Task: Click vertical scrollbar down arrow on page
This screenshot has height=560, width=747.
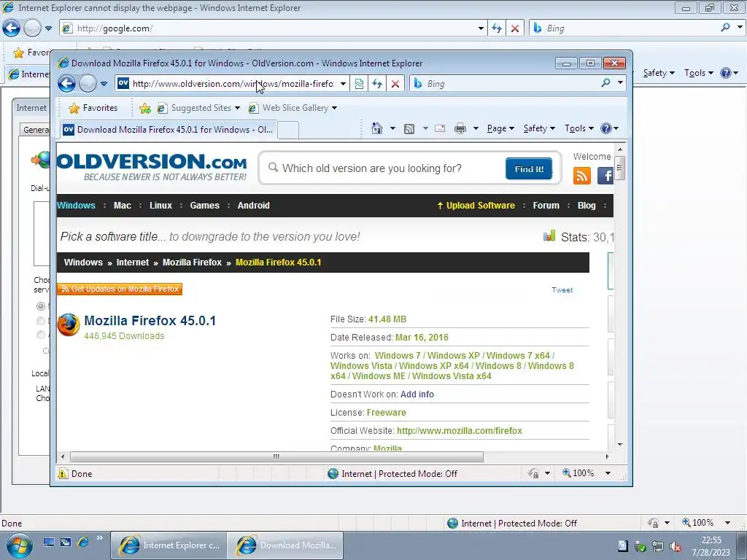Action: [x=620, y=444]
